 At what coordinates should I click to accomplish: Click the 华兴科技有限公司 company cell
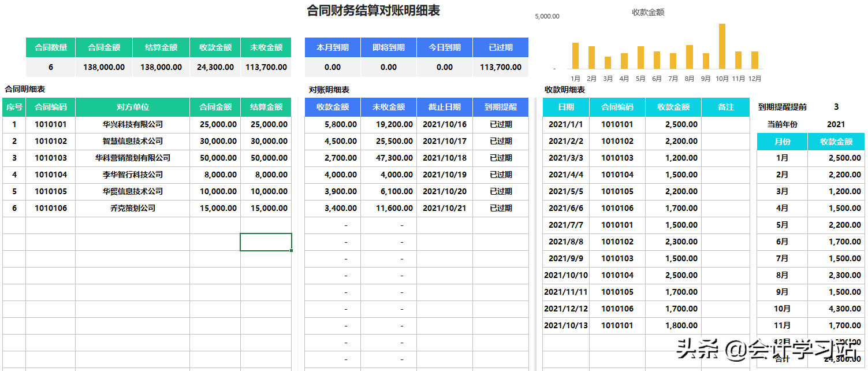tap(132, 124)
